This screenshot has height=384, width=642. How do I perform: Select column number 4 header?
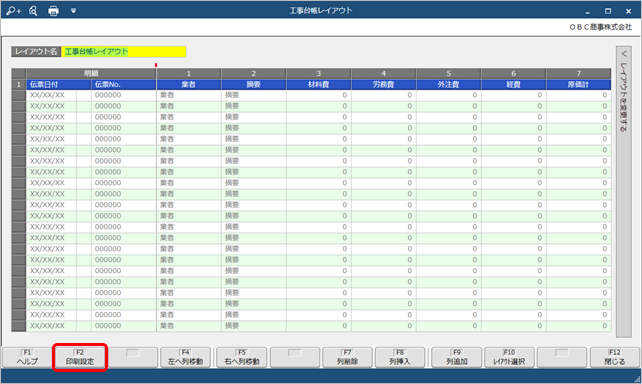(384, 74)
